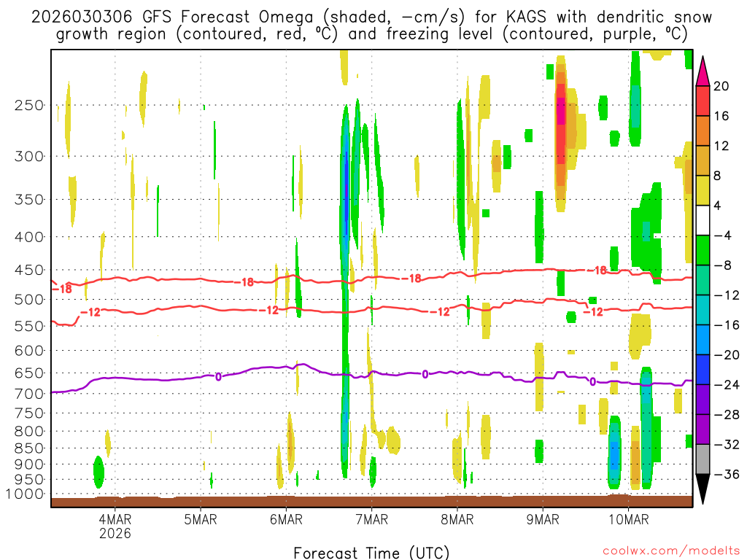
Task: Select the purple -24 to -28 colorbar segment
Action: pos(703,400)
